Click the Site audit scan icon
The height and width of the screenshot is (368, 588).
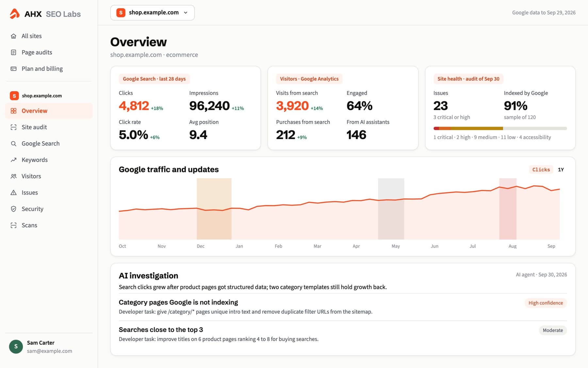tap(13, 127)
